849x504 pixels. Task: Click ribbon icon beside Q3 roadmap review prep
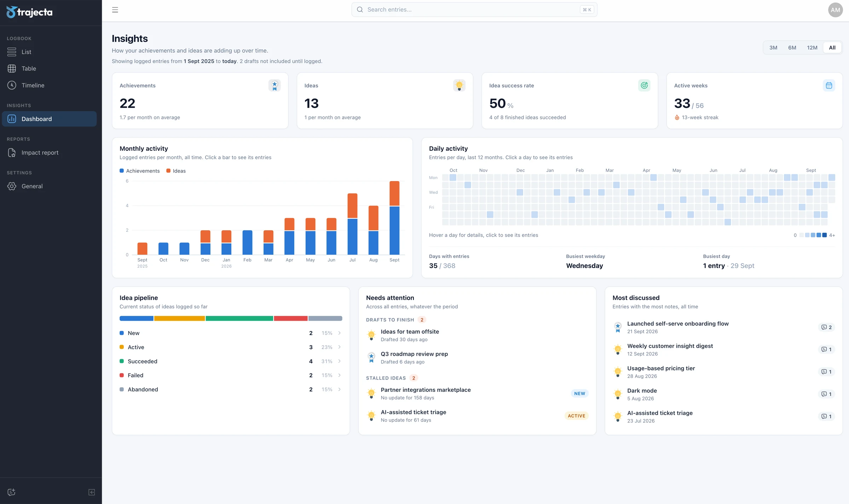point(371,358)
